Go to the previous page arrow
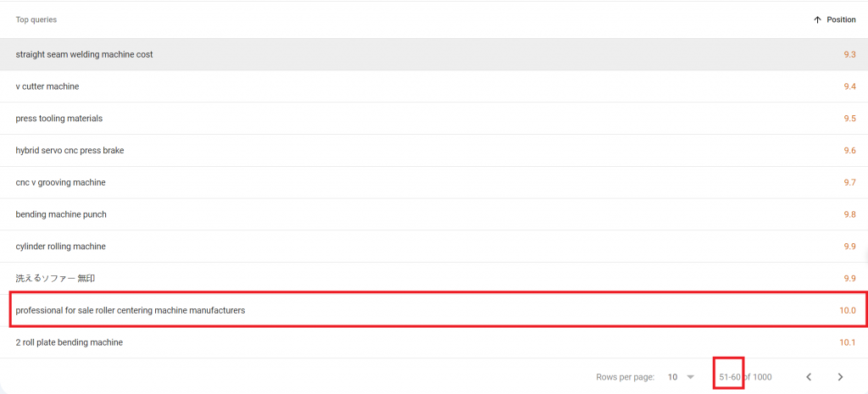 [x=809, y=377]
